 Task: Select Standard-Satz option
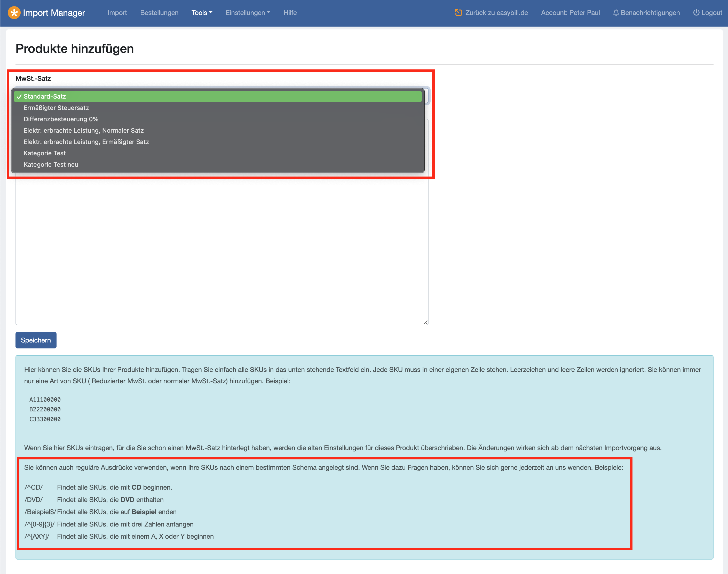pyautogui.click(x=218, y=97)
